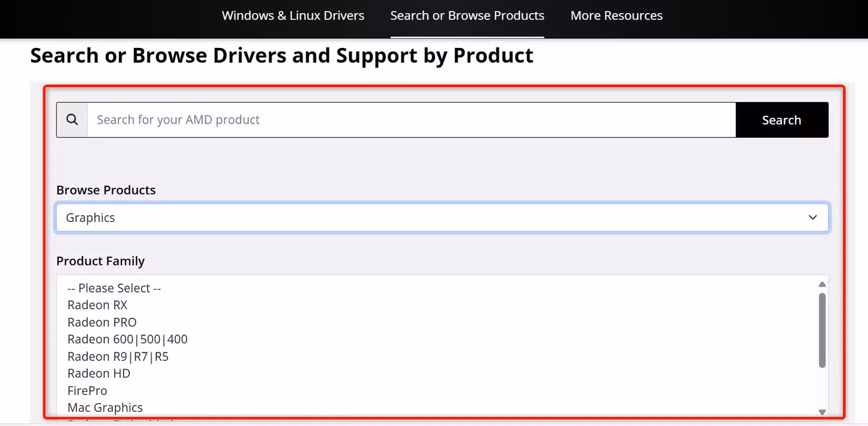This screenshot has height=426, width=868.
Task: Select the -- Please Select -- option
Action: point(114,288)
